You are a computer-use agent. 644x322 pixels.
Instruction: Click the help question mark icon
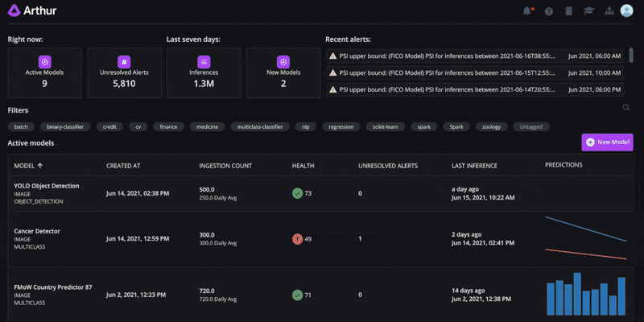pyautogui.click(x=549, y=11)
